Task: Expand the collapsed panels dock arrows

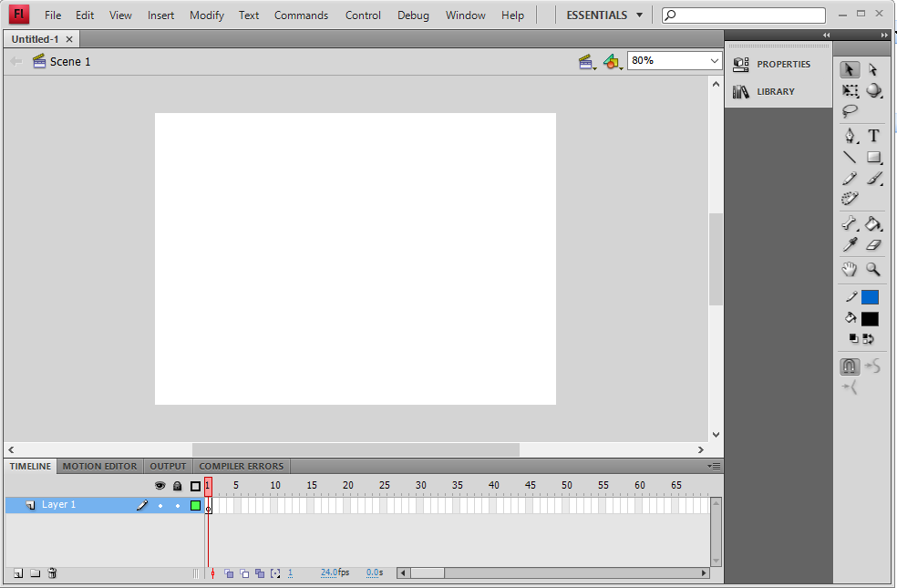Action: click(826, 36)
